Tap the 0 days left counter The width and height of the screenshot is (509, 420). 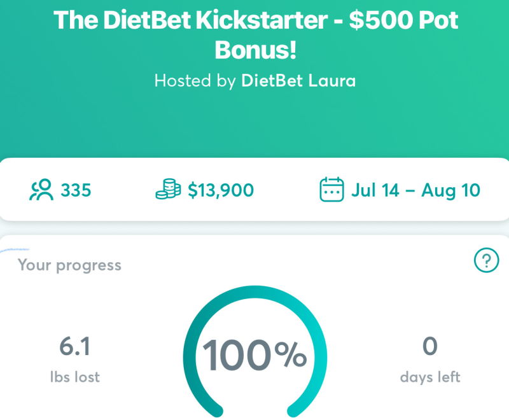point(430,346)
